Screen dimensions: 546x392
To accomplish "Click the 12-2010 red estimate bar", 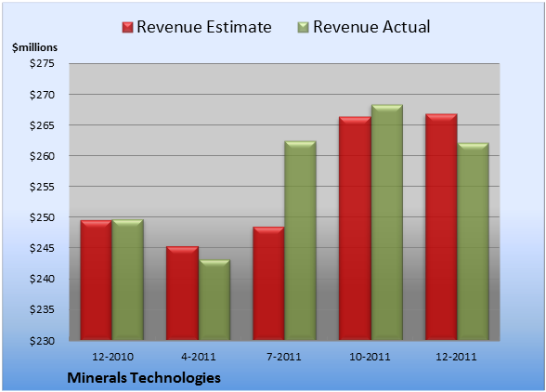I will point(97,280).
